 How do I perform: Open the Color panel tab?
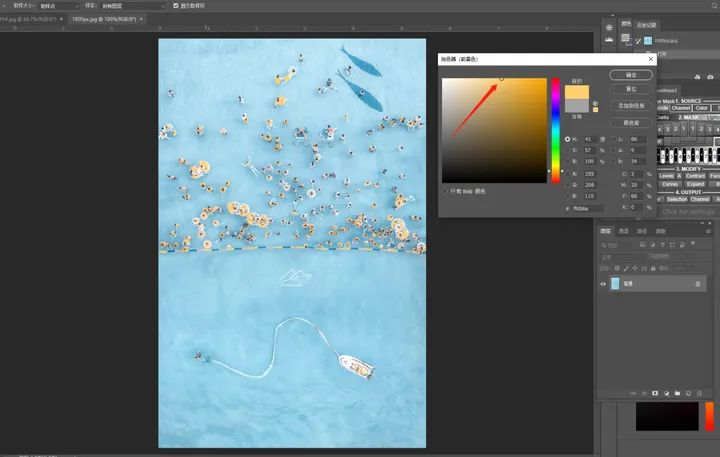click(x=626, y=23)
